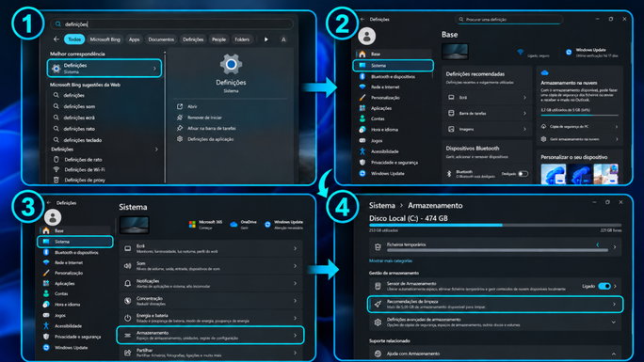Image resolution: width=644 pixels, height=362 pixels.
Task: Click chevron on Armazenamento row in Sistema page
Action: 296,336
